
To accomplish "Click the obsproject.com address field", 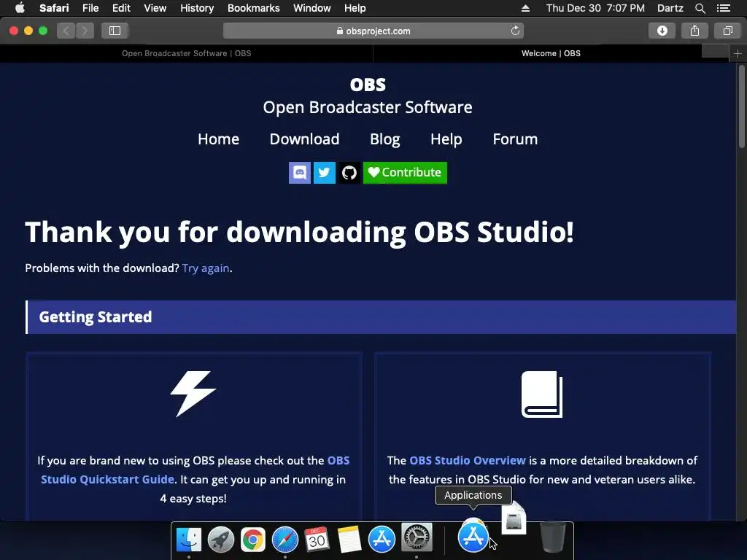I will (x=373, y=31).
